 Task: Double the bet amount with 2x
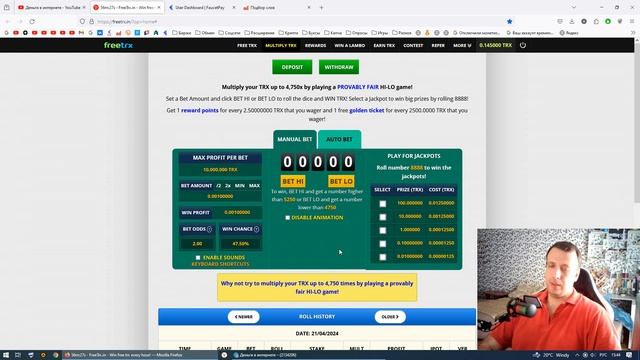point(228,186)
